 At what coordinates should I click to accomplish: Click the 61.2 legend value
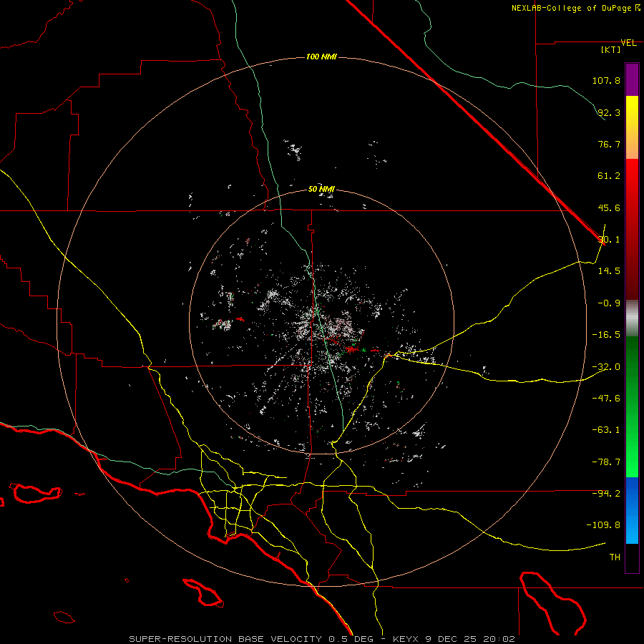pyautogui.click(x=609, y=176)
